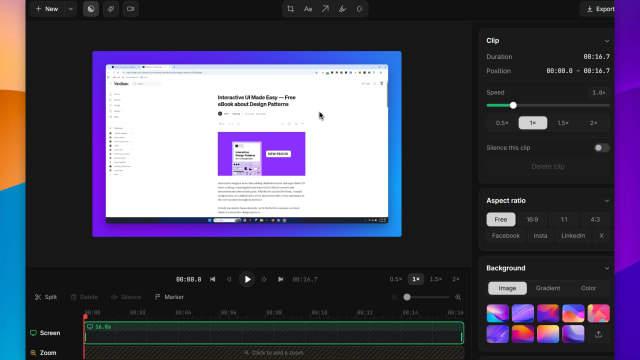Set clip speed to 2× in Clip panel
Screen dimensions: 640x360
click(593, 123)
